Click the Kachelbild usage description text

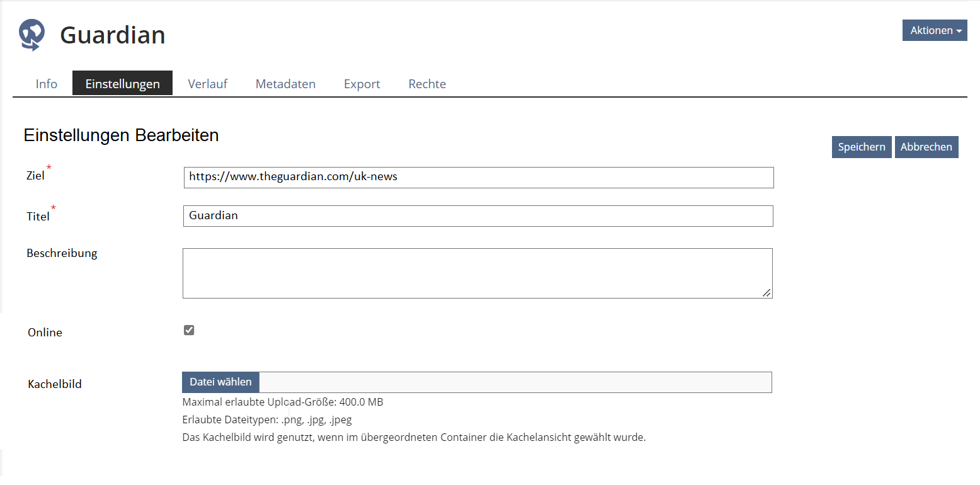coord(414,437)
